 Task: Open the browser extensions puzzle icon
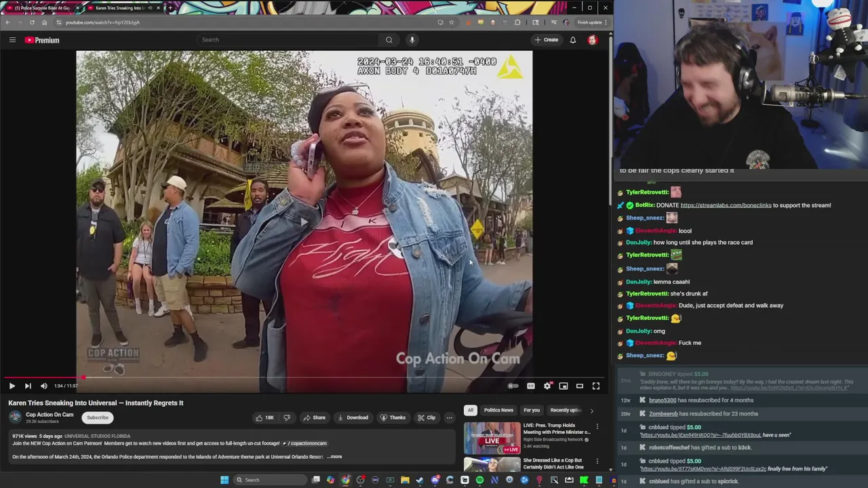517,22
